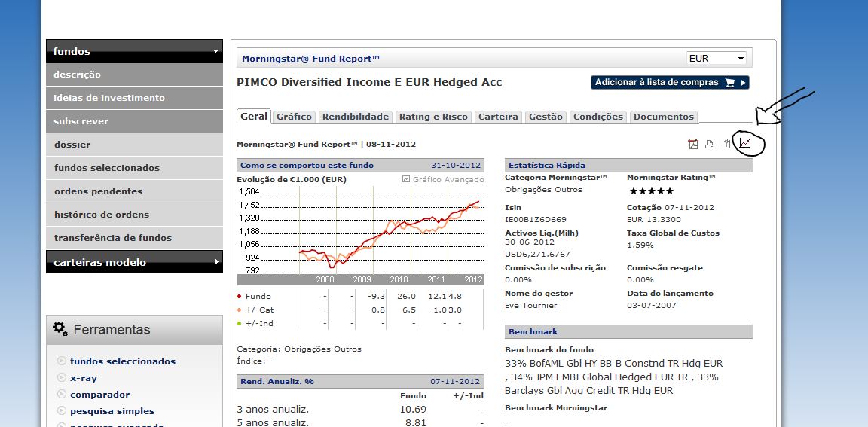
Task: Click Taxa Global de Custos 1.59%
Action: pyautogui.click(x=640, y=245)
